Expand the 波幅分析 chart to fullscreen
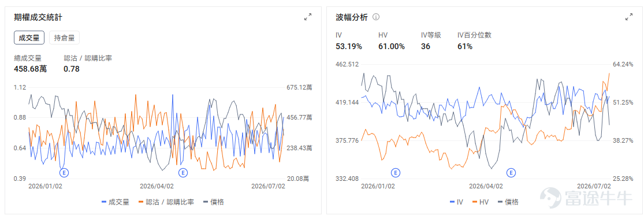Screen dimensions: 644x219 pyautogui.click(x=629, y=17)
